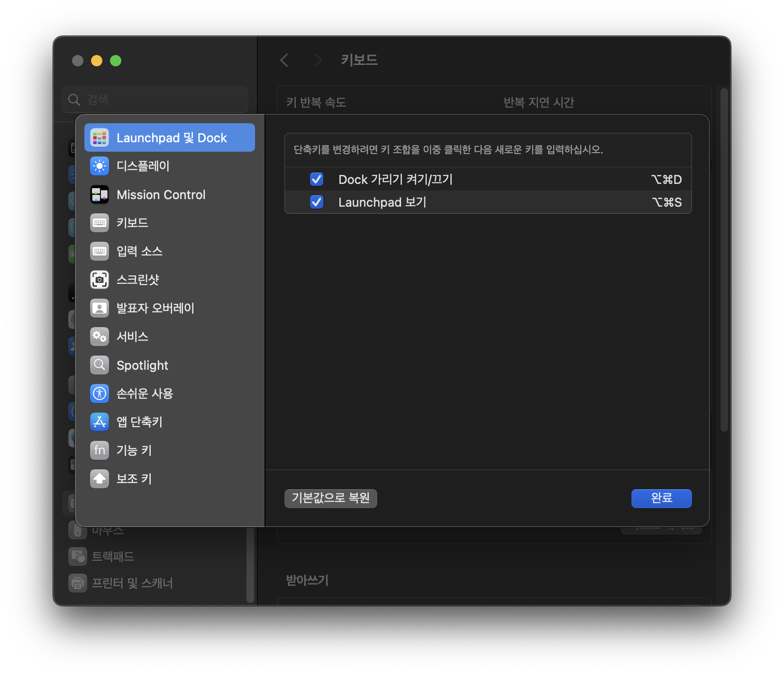Image resolution: width=784 pixels, height=676 pixels.
Task: Click the 완료 button
Action: [x=661, y=498]
